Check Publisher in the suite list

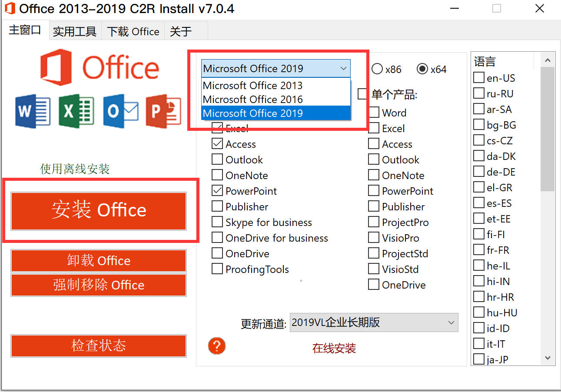(x=217, y=206)
